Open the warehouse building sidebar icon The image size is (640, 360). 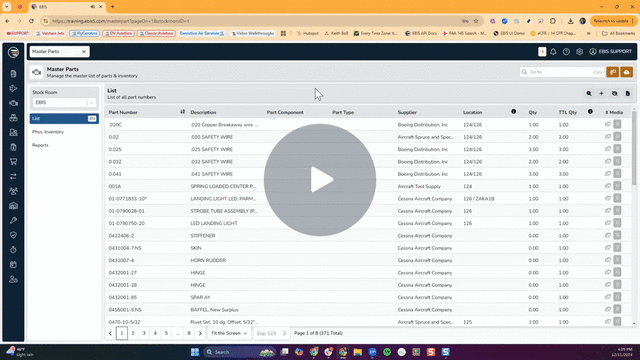[x=13, y=206]
